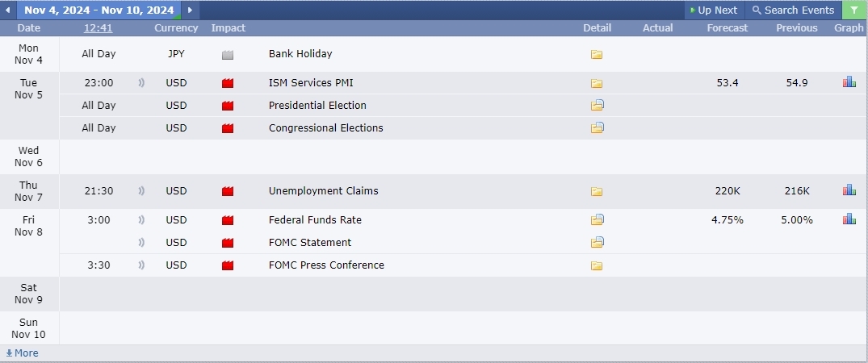Open detail folder for Bank Holiday
Screen dimensions: 868x363
tap(596, 54)
